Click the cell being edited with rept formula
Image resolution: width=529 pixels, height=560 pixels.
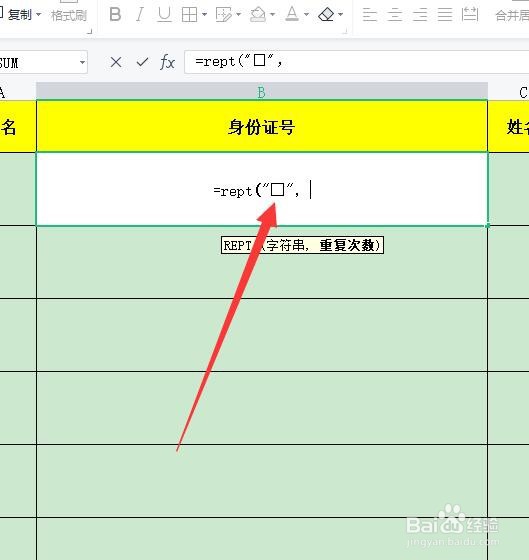tap(262, 189)
